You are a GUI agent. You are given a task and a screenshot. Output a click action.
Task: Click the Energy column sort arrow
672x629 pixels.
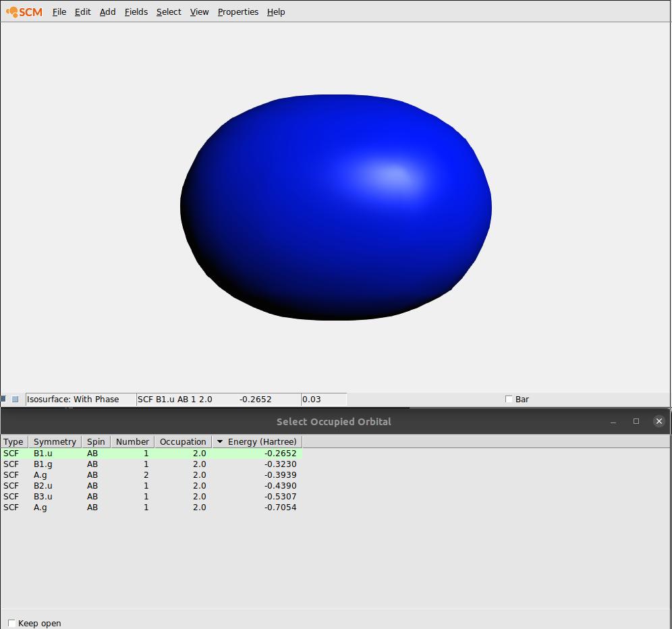pos(219,441)
